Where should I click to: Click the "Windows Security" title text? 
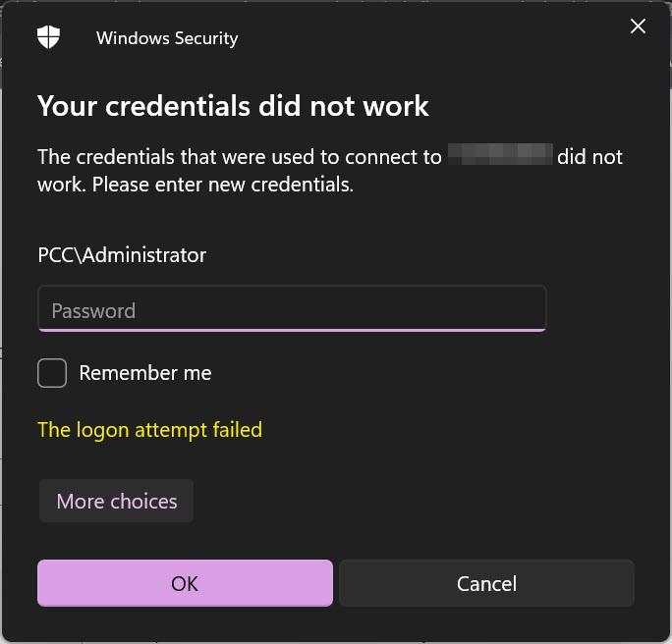[x=167, y=38]
